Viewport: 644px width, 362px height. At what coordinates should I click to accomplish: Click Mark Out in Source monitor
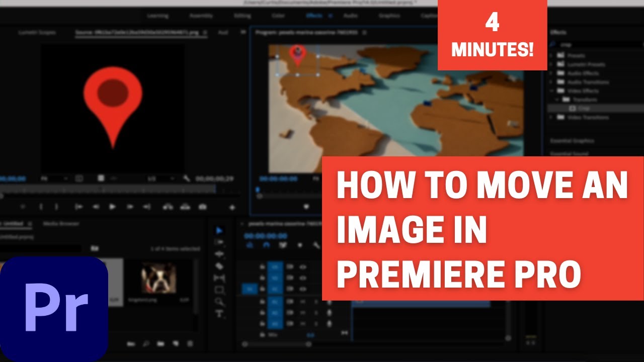click(56, 207)
